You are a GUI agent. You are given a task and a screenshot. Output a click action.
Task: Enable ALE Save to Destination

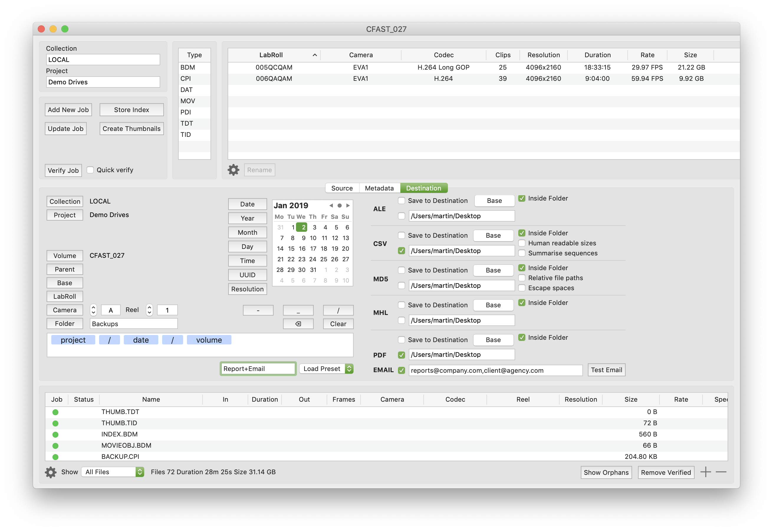click(x=402, y=201)
